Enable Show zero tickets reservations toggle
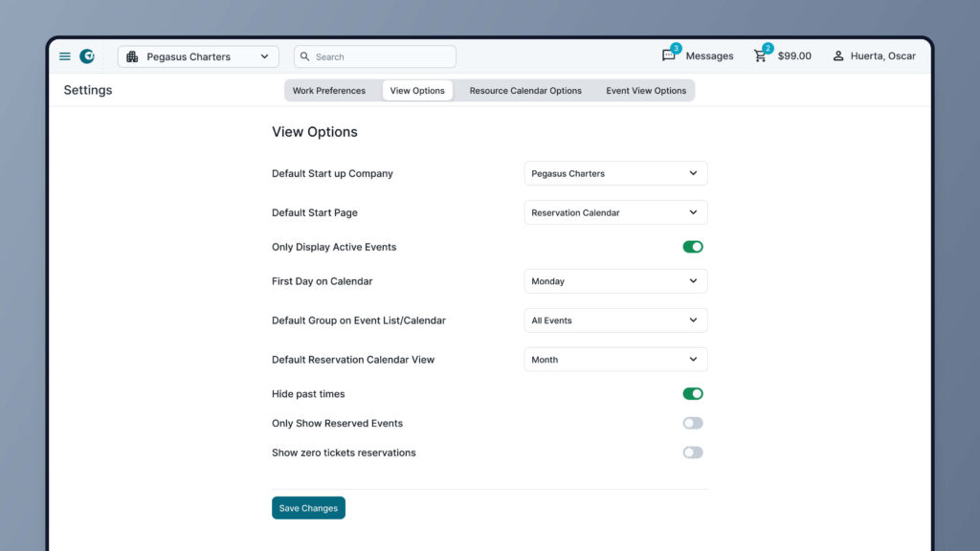 (693, 452)
